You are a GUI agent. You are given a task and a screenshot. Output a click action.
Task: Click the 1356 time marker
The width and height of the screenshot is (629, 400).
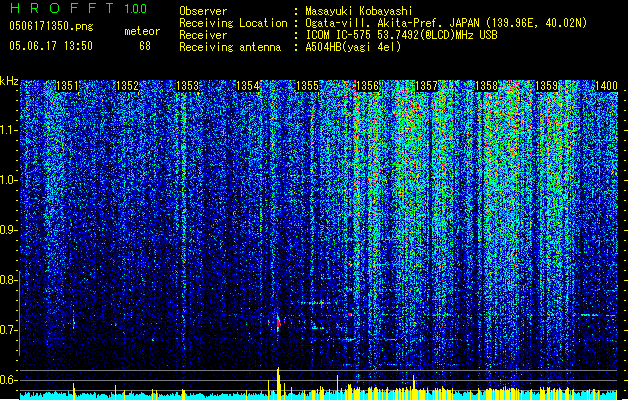(x=367, y=86)
